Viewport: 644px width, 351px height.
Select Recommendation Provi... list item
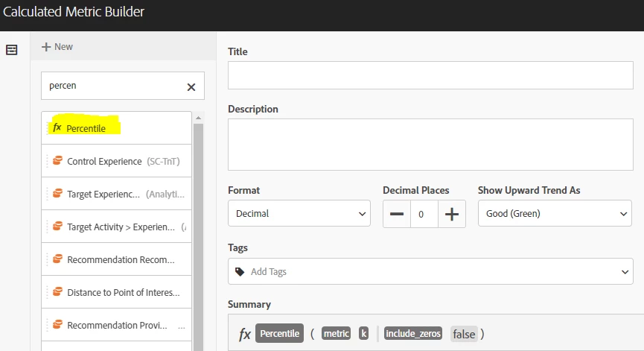[116, 325]
